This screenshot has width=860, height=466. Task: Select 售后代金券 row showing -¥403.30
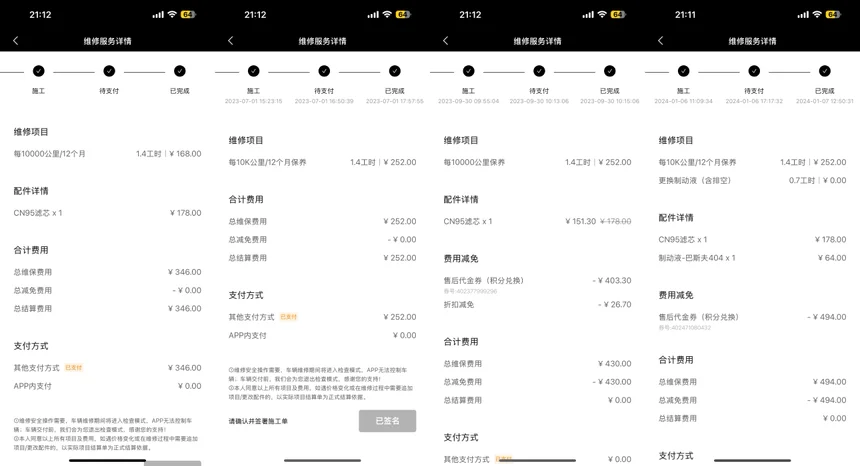[x=538, y=281]
